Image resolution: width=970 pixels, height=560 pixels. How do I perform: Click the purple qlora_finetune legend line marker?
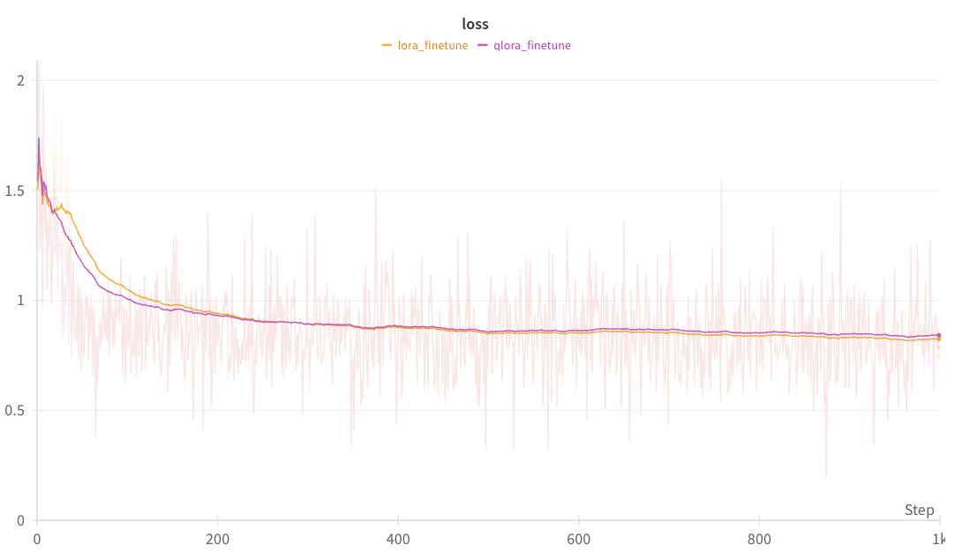(483, 45)
